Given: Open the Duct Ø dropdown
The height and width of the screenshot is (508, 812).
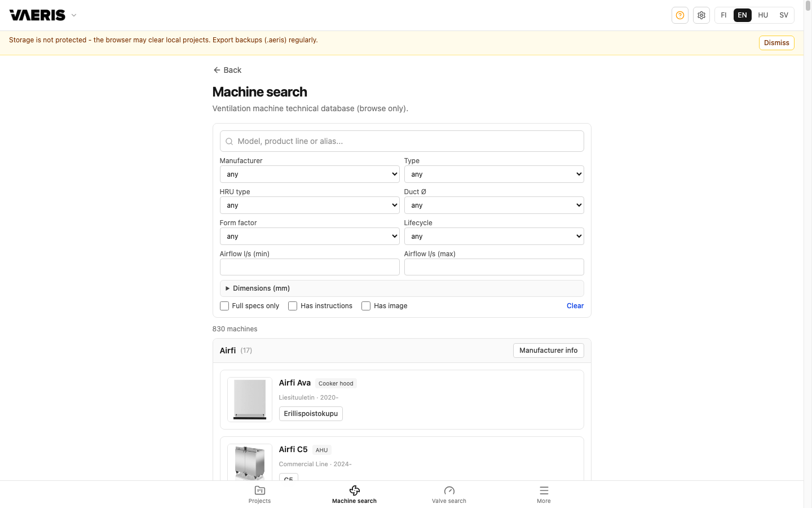Looking at the screenshot, I should tap(494, 205).
